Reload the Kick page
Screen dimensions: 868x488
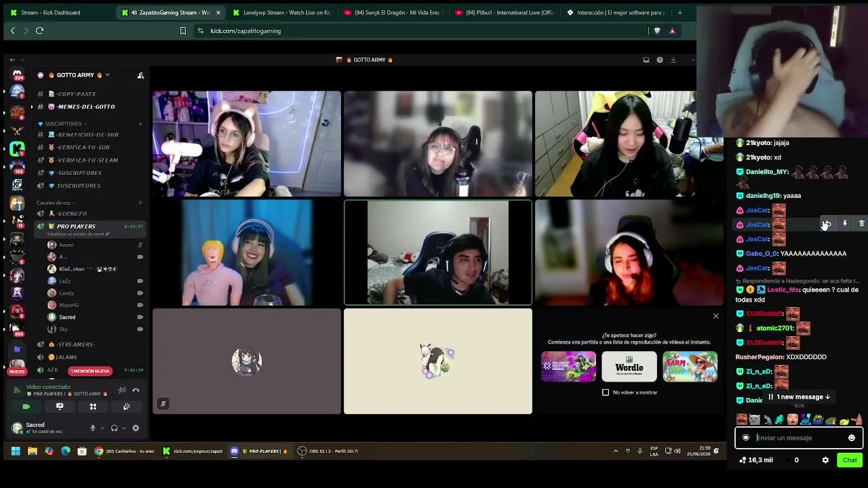coord(39,30)
